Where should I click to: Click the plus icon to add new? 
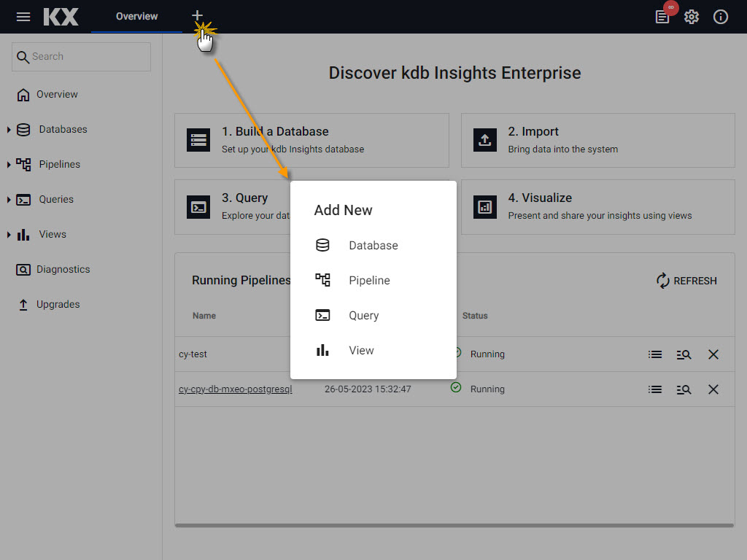coord(197,15)
